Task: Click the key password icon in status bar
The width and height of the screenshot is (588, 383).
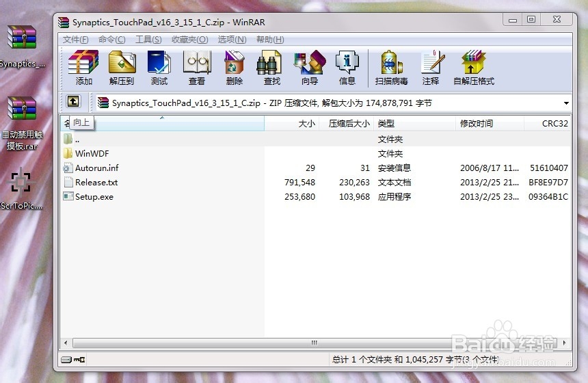Action: tap(79, 359)
